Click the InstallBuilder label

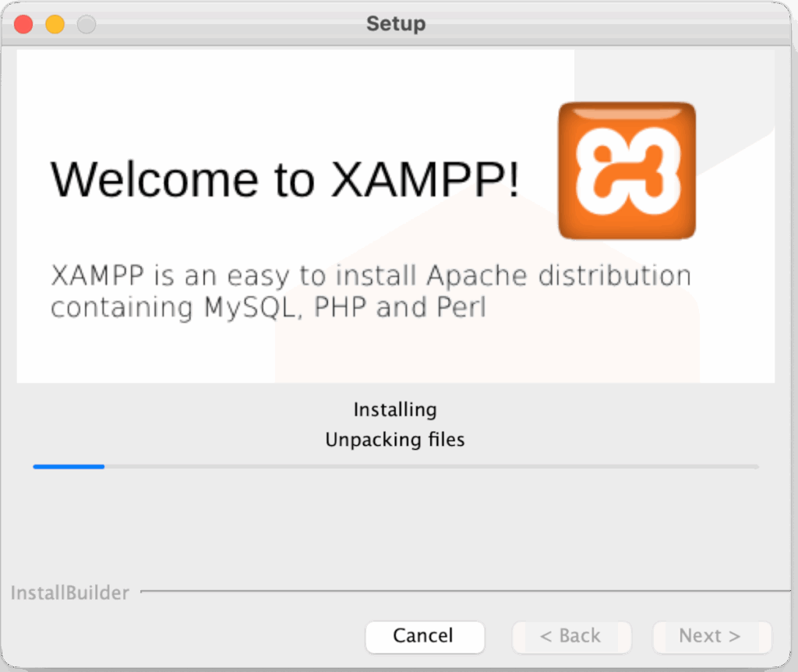tap(70, 593)
